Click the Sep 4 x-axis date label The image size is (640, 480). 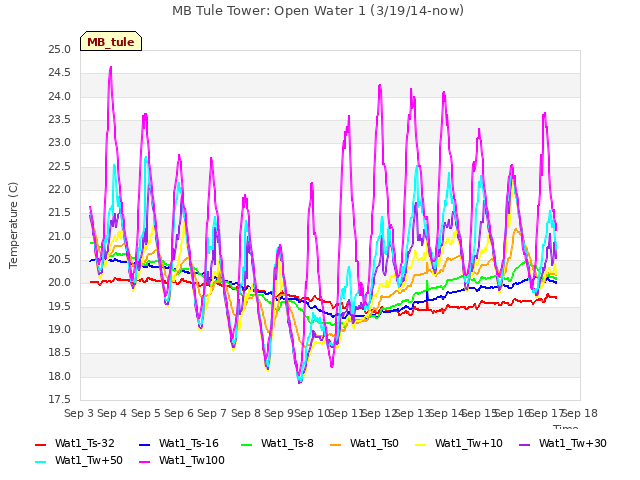point(112,413)
